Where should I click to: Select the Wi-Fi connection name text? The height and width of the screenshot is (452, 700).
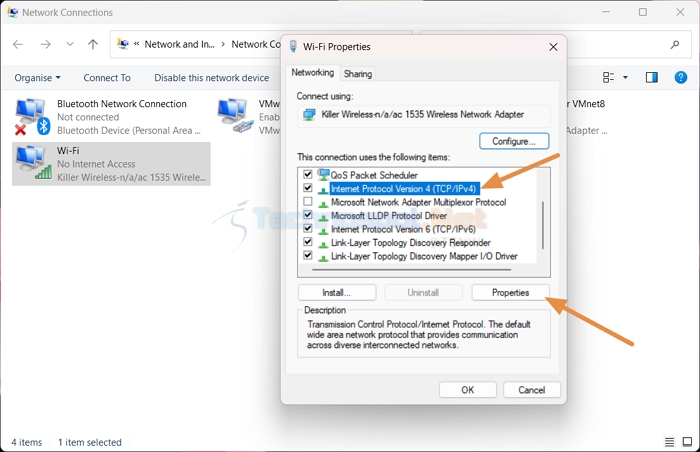click(x=68, y=151)
